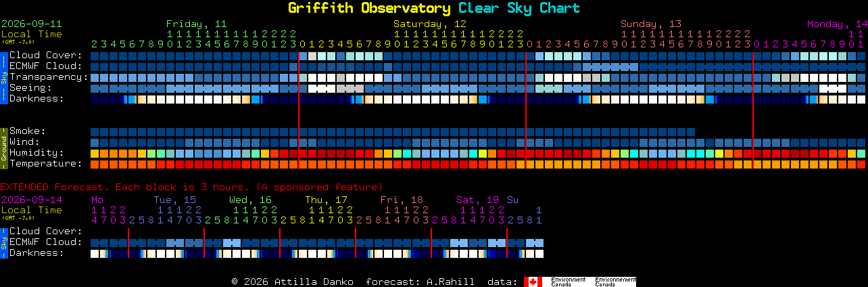Click the Smoke row label
This screenshot has width=868, height=287.
click(x=28, y=131)
